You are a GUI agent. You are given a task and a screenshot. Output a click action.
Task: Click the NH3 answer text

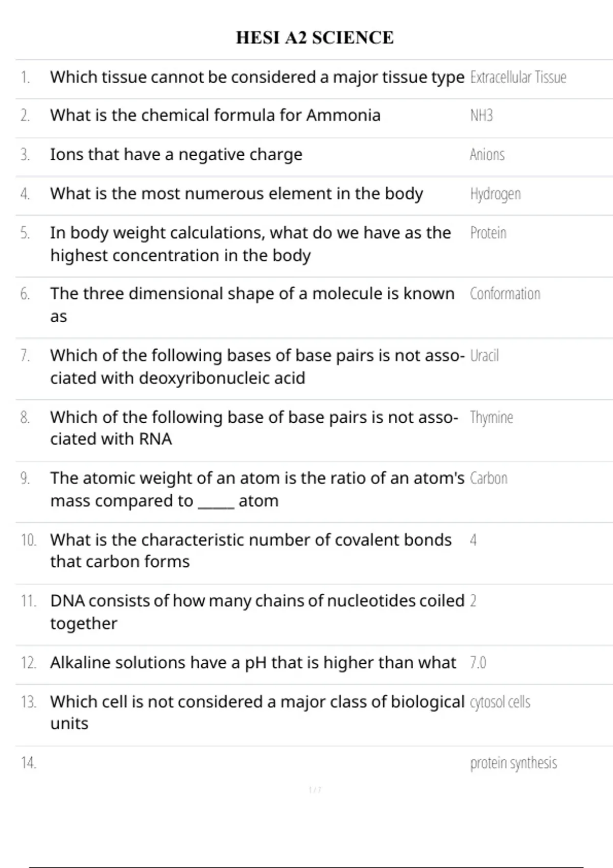pyautogui.click(x=481, y=116)
